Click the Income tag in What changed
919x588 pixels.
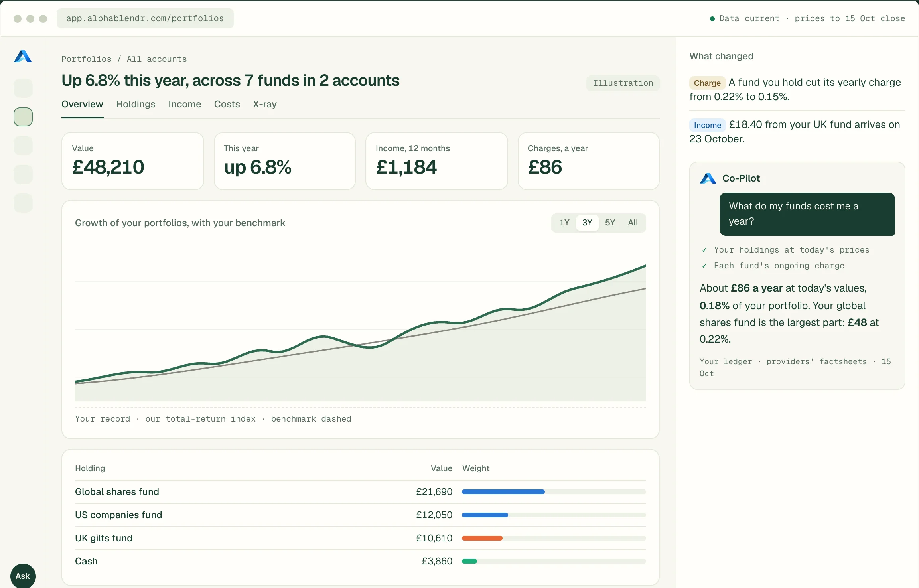click(x=707, y=125)
